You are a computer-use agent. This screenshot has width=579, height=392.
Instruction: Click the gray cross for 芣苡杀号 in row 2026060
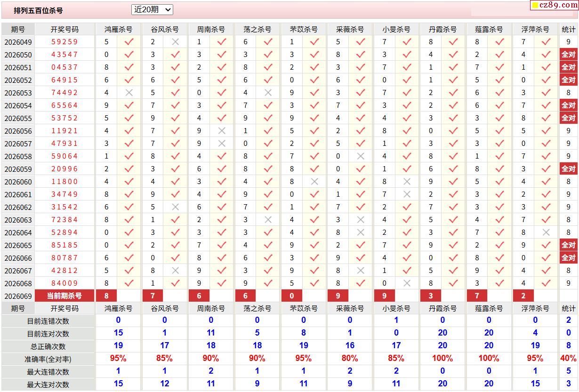tap(314, 182)
